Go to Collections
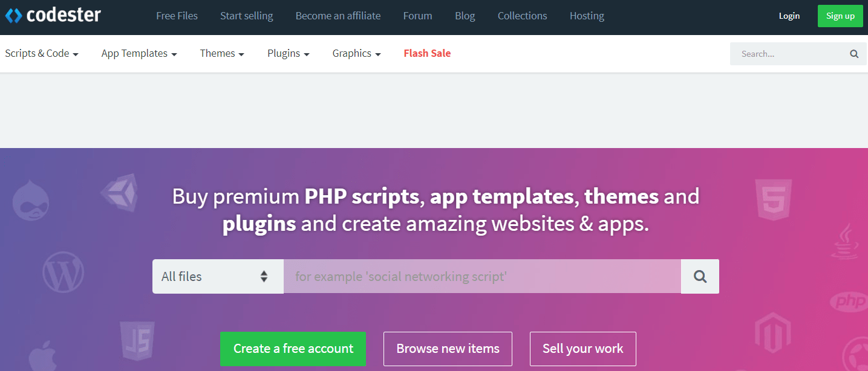The width and height of the screenshot is (868, 371). [523, 16]
